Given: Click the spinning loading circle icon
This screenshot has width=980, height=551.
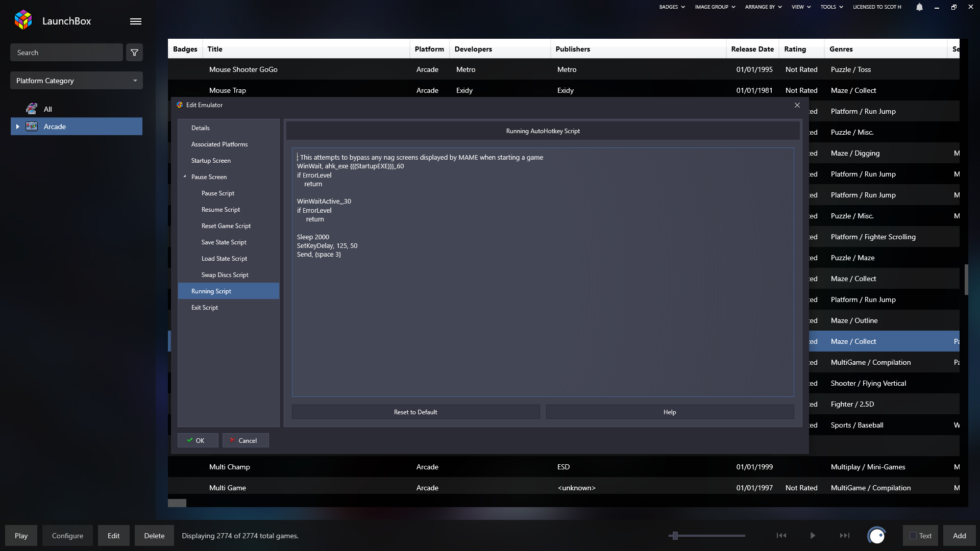Looking at the screenshot, I should click(876, 536).
